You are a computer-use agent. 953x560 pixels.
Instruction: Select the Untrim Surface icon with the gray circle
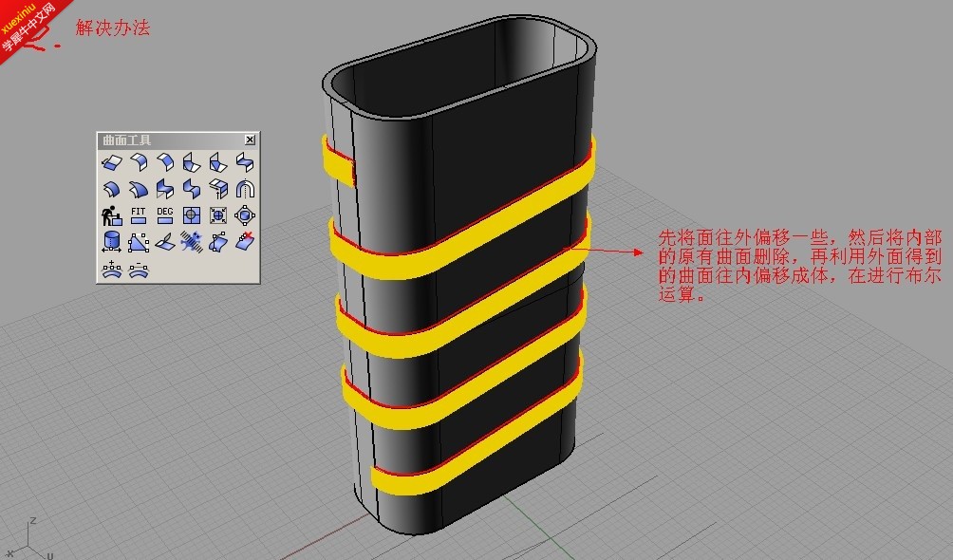tap(192, 215)
